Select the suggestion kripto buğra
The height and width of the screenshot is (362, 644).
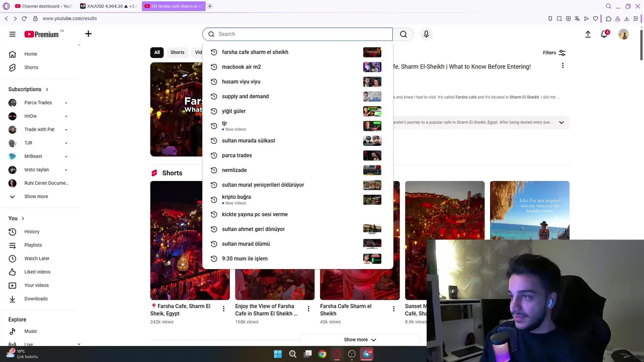tap(297, 200)
